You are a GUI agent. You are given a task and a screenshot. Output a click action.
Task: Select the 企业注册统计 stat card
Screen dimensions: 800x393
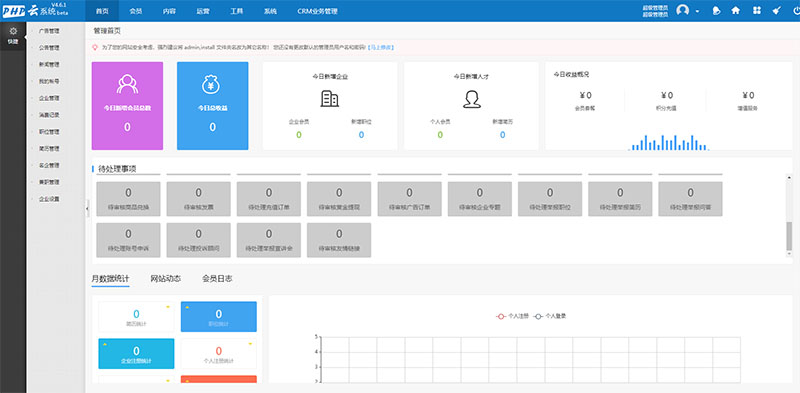[136, 354]
